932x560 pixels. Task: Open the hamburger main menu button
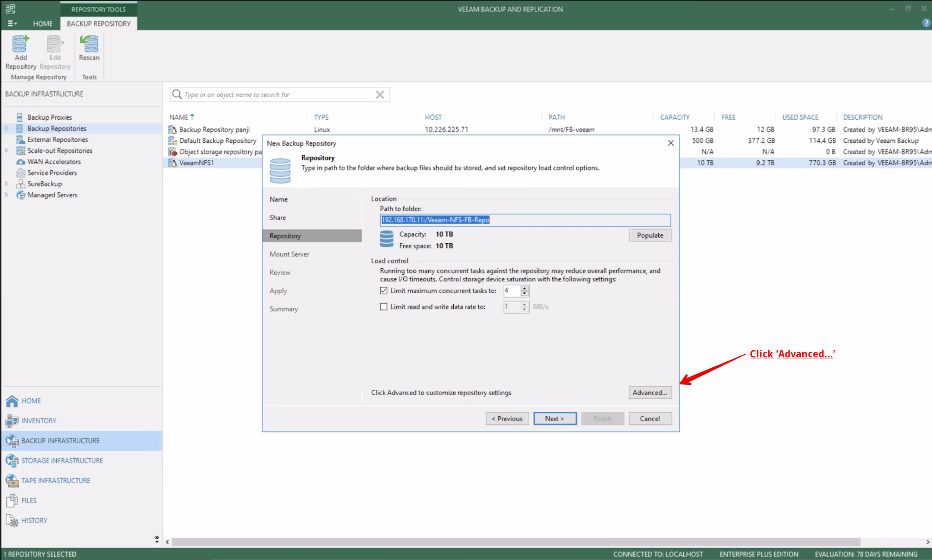click(12, 23)
